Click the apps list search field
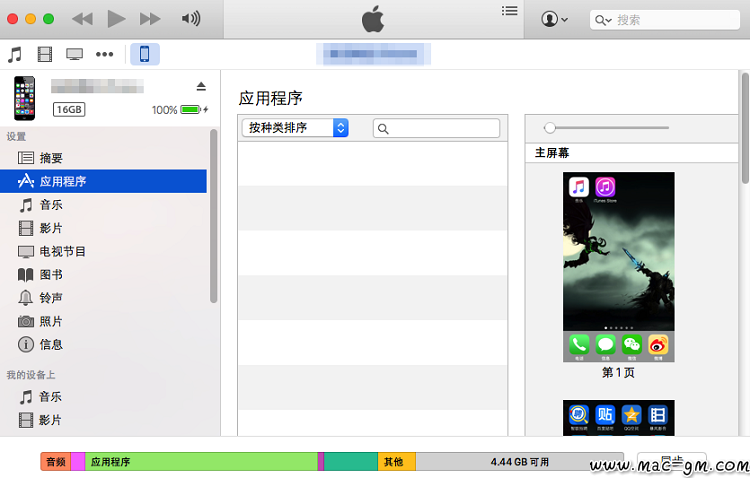750x478 pixels. 436,128
